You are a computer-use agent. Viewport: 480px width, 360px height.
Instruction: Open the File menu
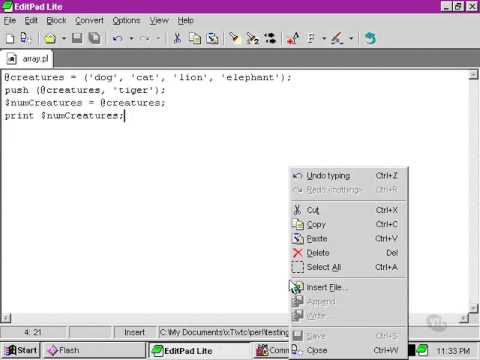pos(10,21)
